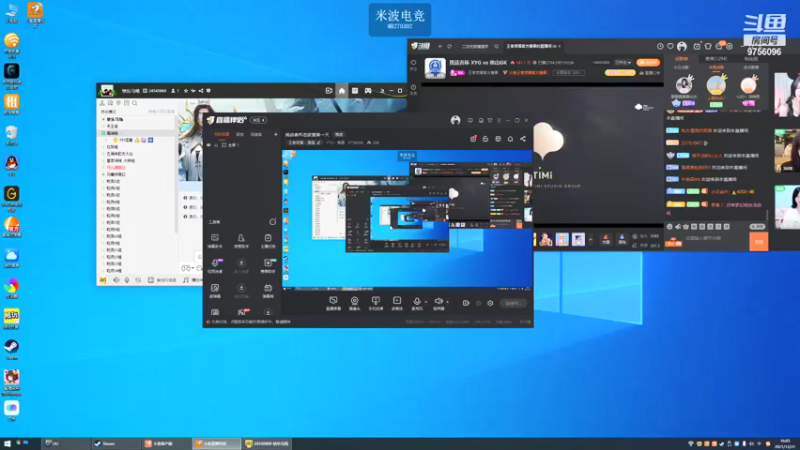The image size is (800, 450).
Task: Click the yellow pill button below the follow button
Action: click(x=620, y=72)
